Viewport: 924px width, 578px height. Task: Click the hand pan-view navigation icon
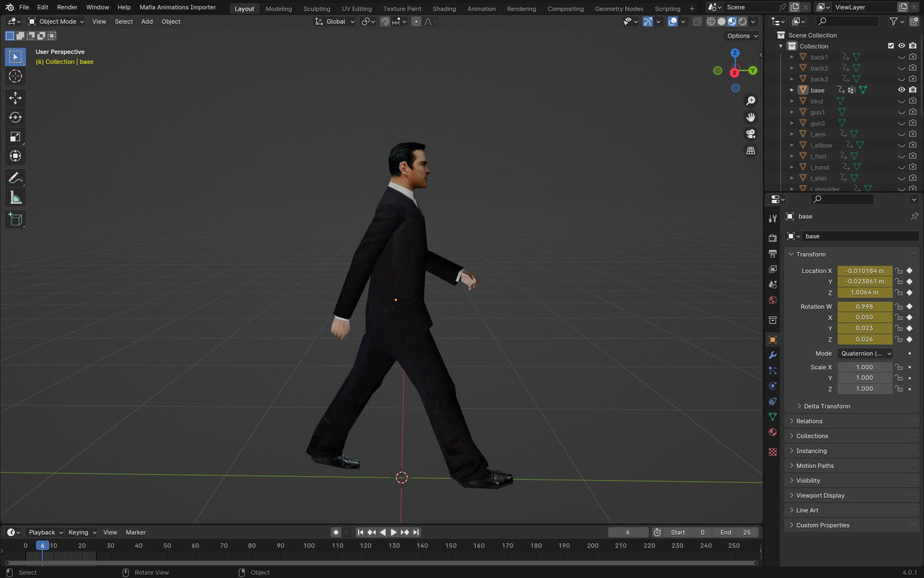point(751,117)
